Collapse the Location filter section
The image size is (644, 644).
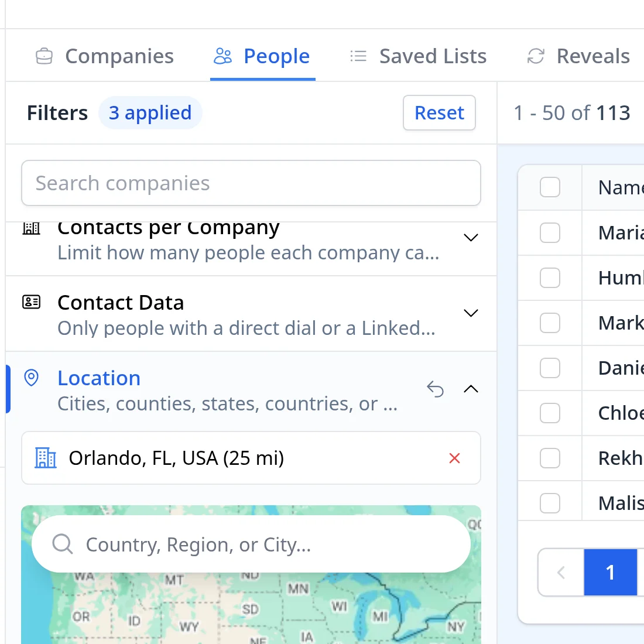point(471,389)
